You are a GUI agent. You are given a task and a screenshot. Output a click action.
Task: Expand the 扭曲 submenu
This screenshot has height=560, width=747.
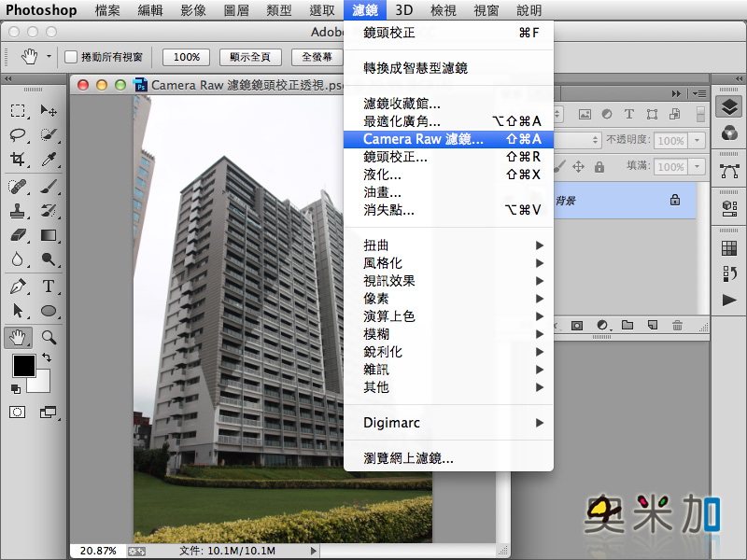point(448,245)
